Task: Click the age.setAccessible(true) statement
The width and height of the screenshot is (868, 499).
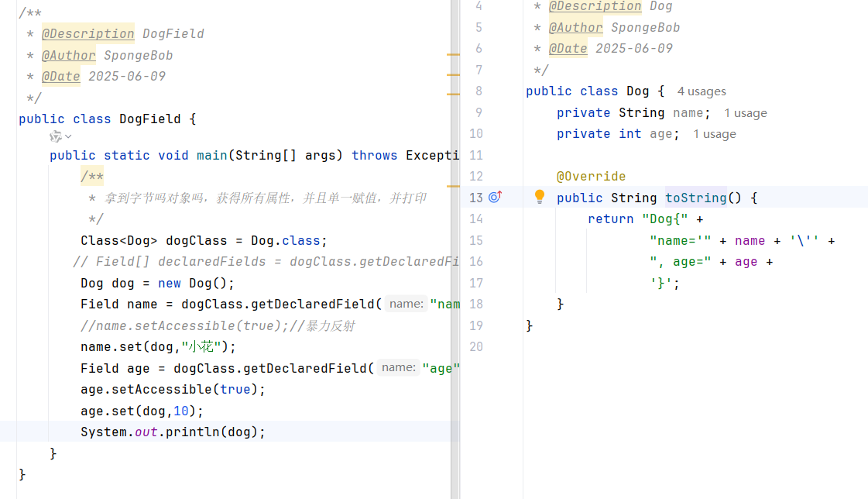Action: (x=173, y=389)
